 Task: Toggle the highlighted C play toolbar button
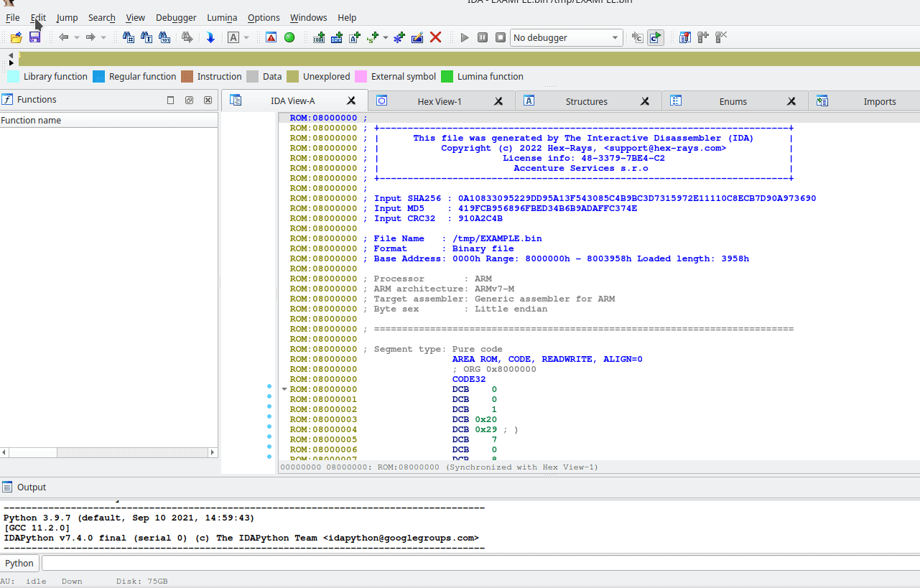pos(655,37)
